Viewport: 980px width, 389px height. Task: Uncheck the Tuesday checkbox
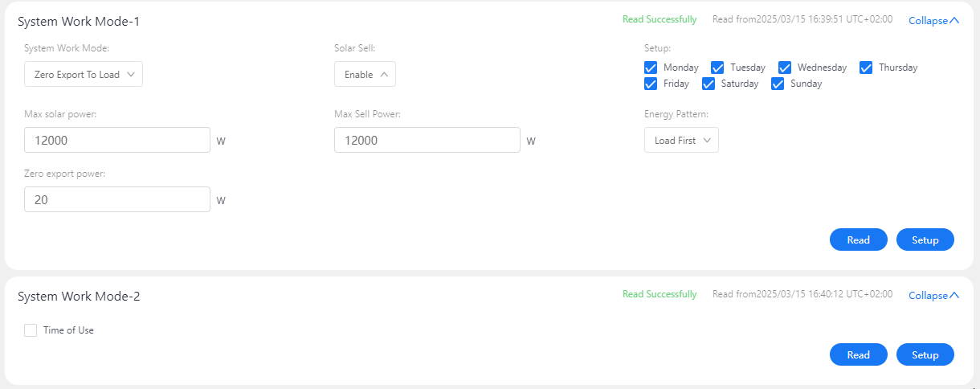click(718, 68)
